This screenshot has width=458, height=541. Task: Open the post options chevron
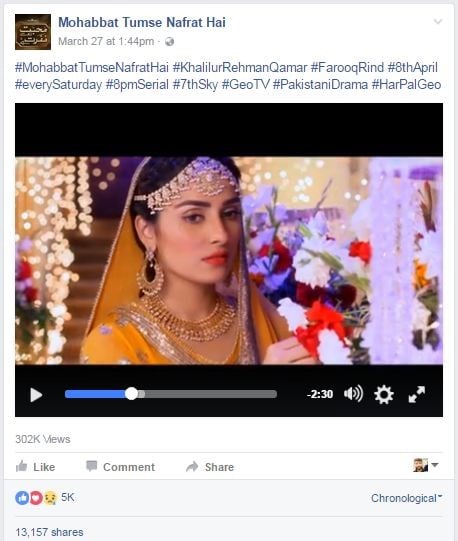point(438,22)
